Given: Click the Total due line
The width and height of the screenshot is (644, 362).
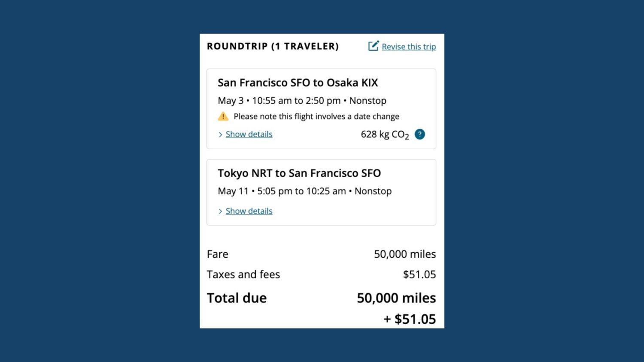Looking at the screenshot, I should pyautogui.click(x=237, y=298).
